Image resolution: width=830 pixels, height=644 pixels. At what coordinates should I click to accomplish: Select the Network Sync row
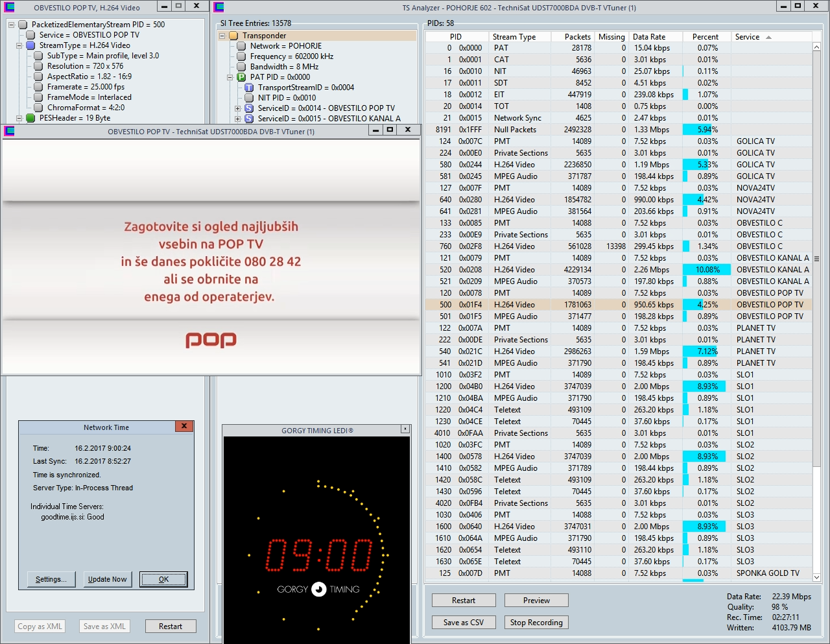click(619, 118)
